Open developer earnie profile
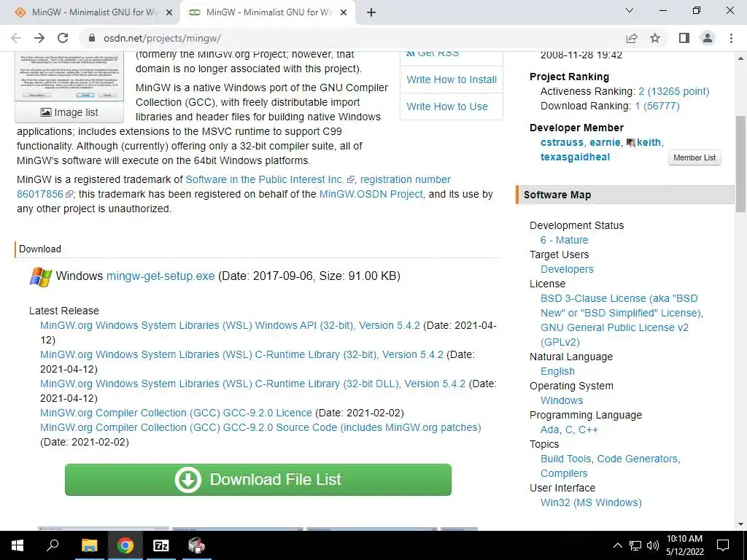 click(605, 142)
